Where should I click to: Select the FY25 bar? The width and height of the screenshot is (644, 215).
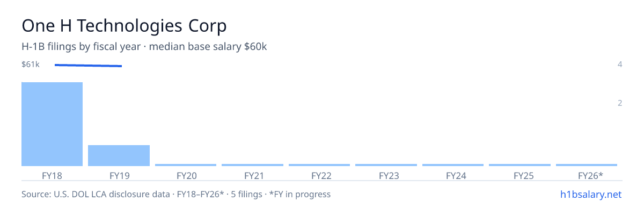click(x=519, y=165)
